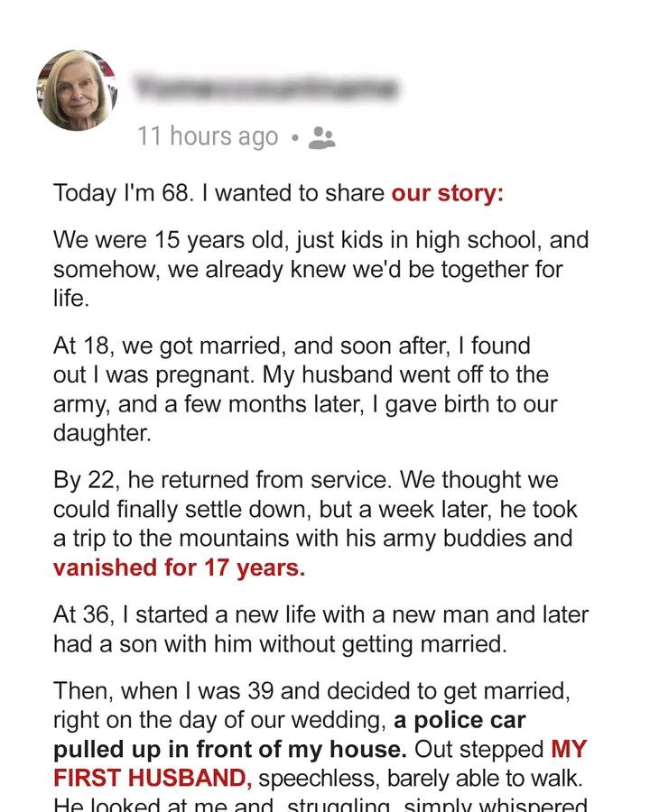Click the bold "a police car" phrase
Screen dimensions: 650x812
click(x=460, y=721)
